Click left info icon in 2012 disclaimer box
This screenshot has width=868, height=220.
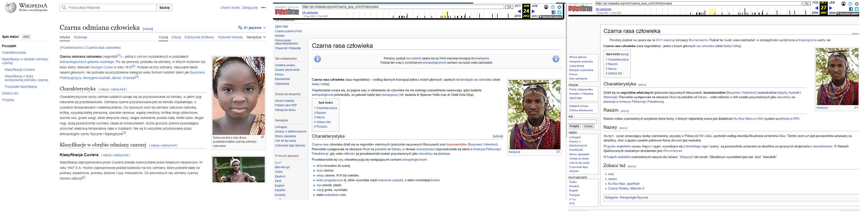pos(317,59)
